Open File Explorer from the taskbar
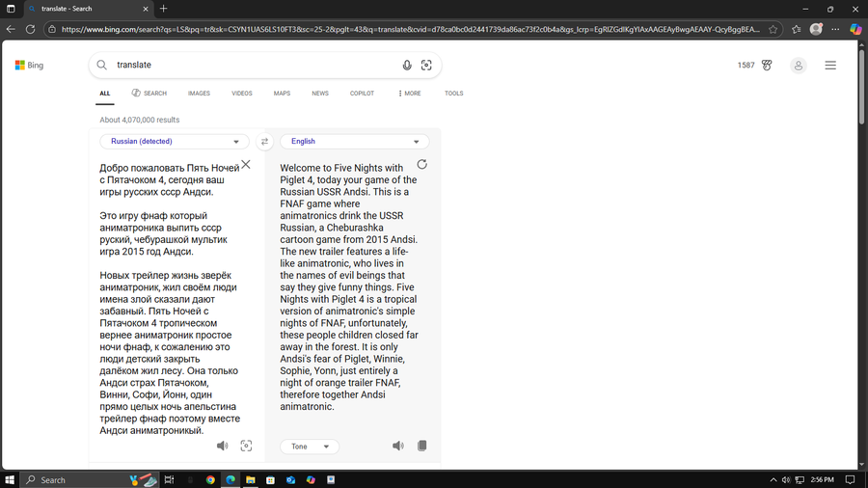 point(250,479)
